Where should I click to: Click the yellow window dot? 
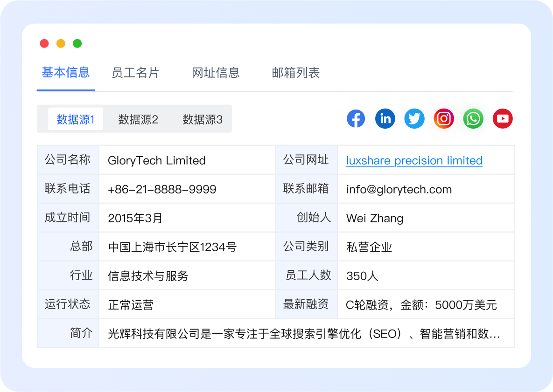click(x=61, y=43)
